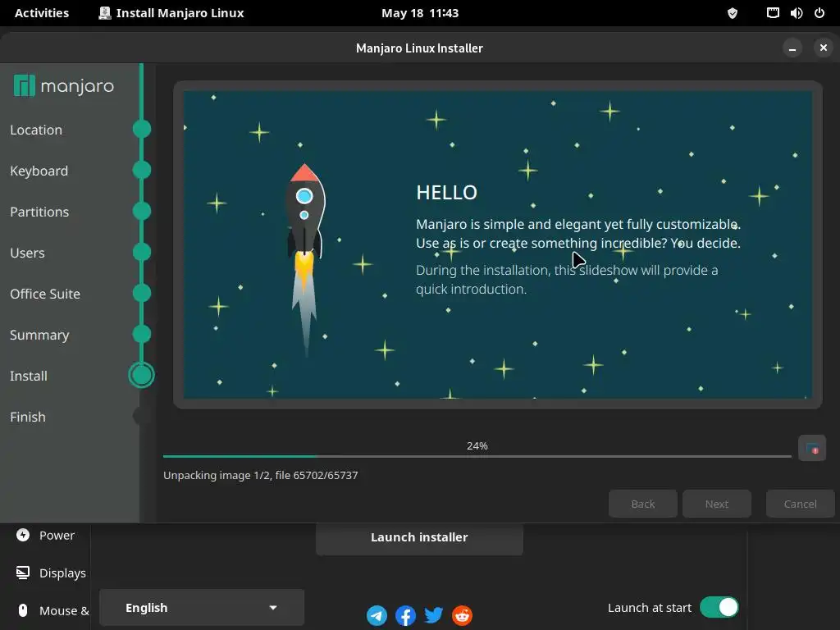The image size is (840, 630).
Task: Click the Unpacking image status text
Action: pos(260,475)
